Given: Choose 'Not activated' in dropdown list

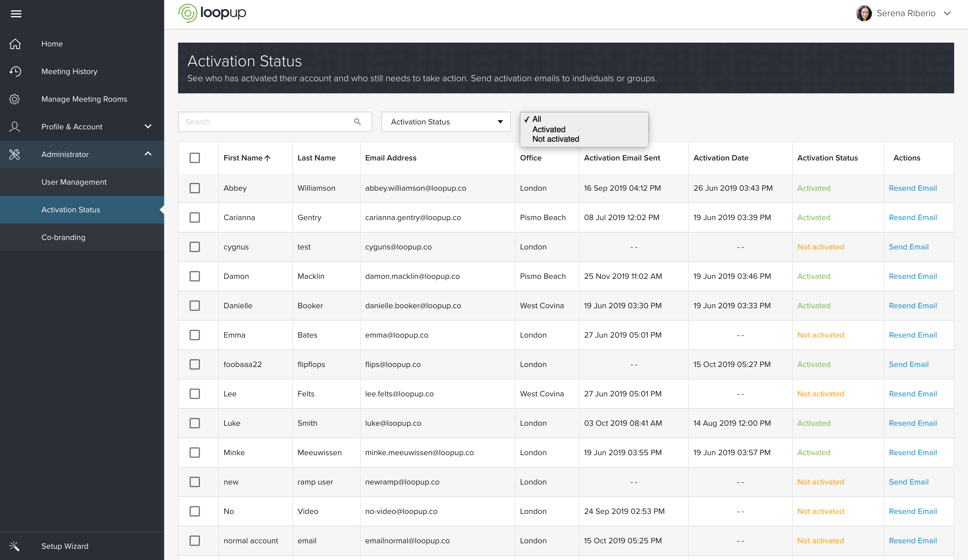Looking at the screenshot, I should [x=555, y=139].
